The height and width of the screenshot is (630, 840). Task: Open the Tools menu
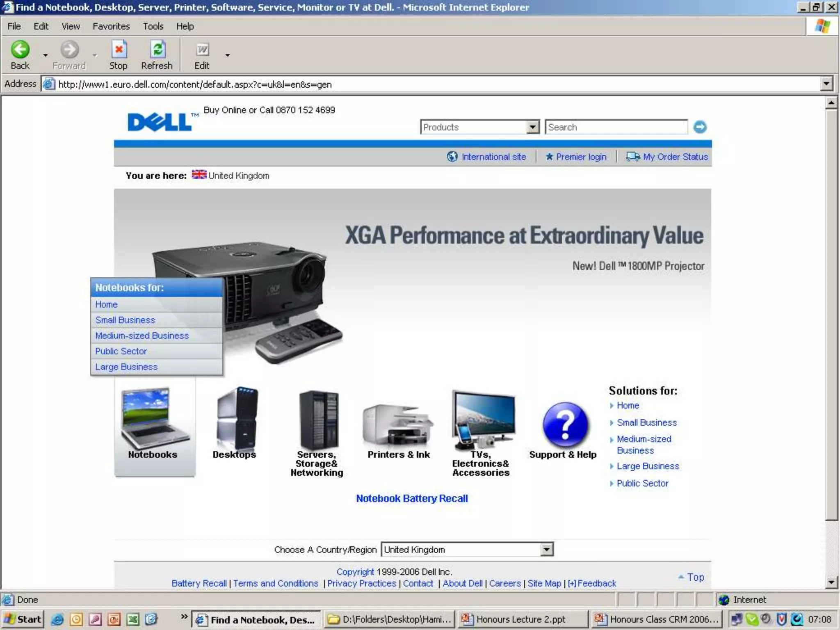point(153,26)
